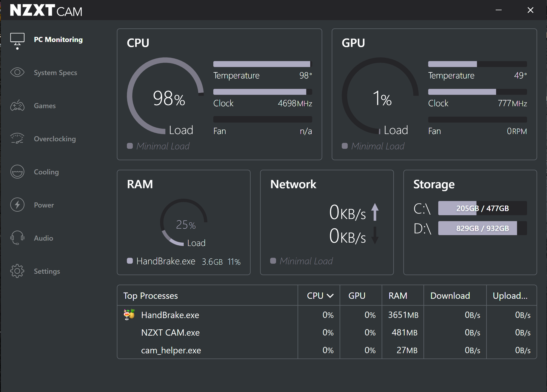547x392 pixels.
Task: Click the 481MB RAM value
Action: tap(404, 333)
